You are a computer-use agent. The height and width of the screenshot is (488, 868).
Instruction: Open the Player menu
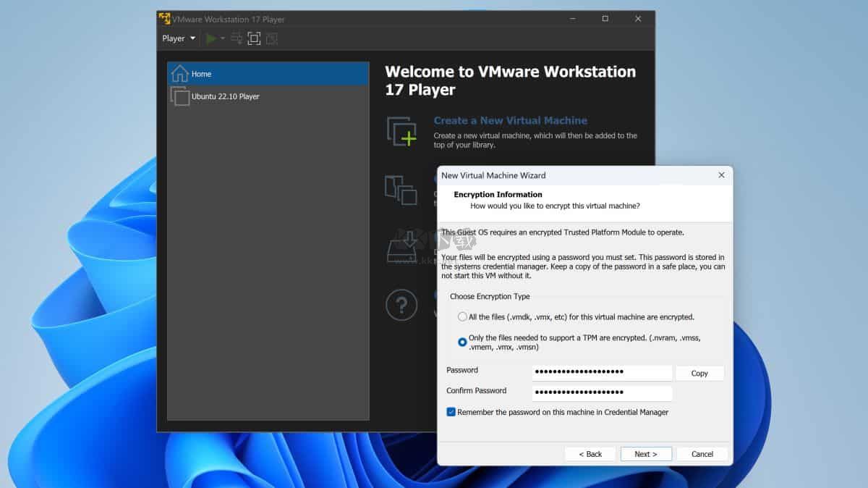point(177,38)
